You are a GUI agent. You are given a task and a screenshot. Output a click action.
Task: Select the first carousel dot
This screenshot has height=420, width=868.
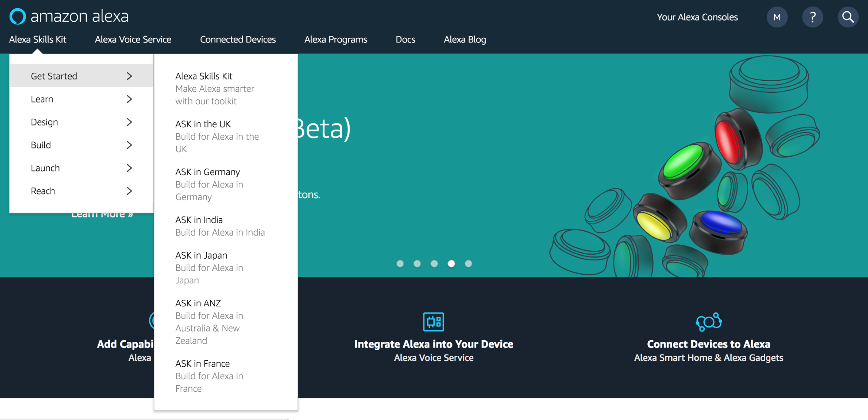pyautogui.click(x=400, y=263)
